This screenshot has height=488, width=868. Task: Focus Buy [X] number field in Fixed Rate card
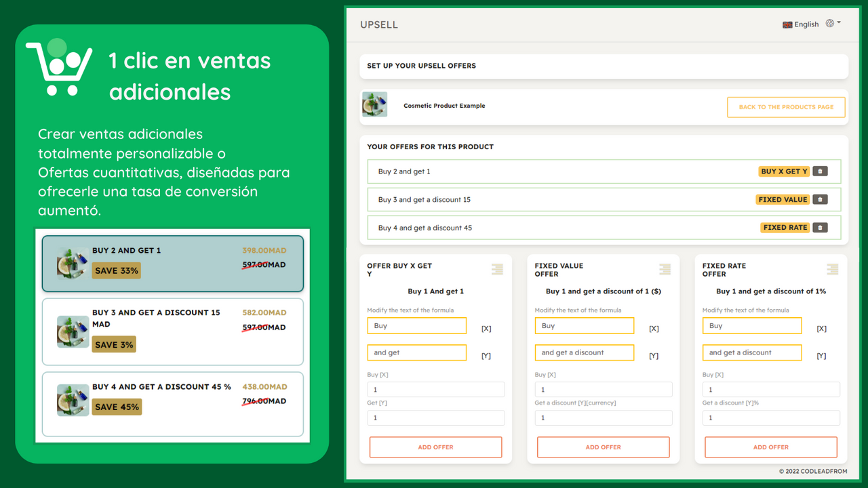(x=771, y=390)
